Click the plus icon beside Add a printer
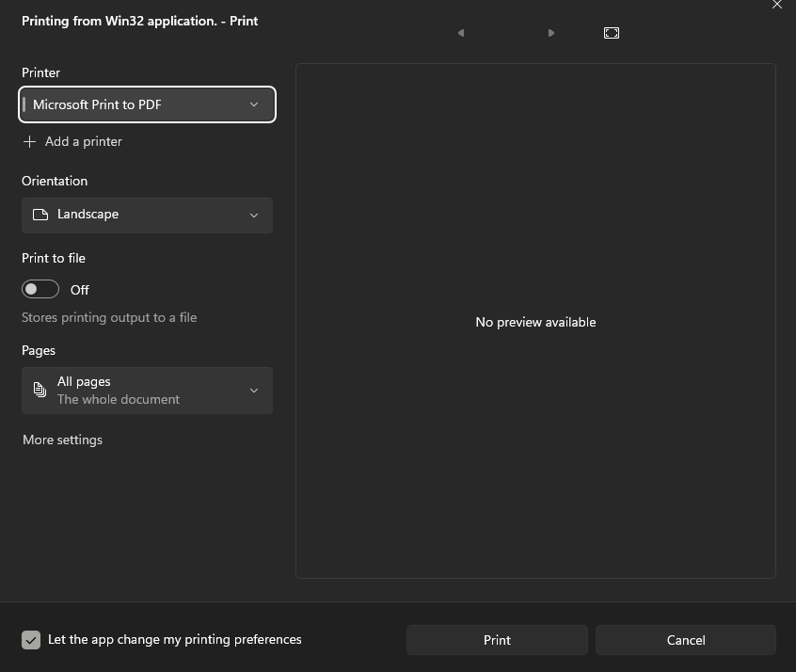This screenshot has height=672, width=796. click(29, 141)
